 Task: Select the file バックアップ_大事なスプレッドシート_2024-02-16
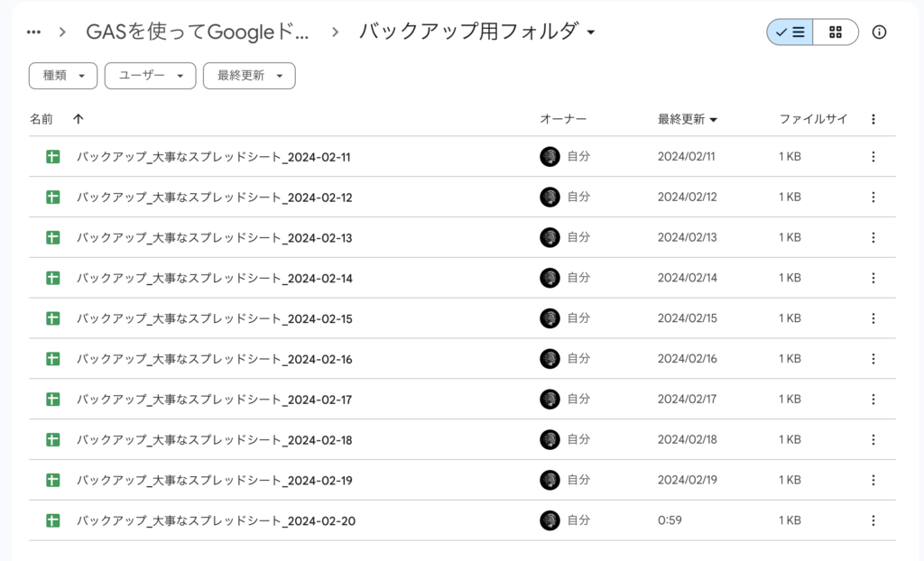click(214, 359)
